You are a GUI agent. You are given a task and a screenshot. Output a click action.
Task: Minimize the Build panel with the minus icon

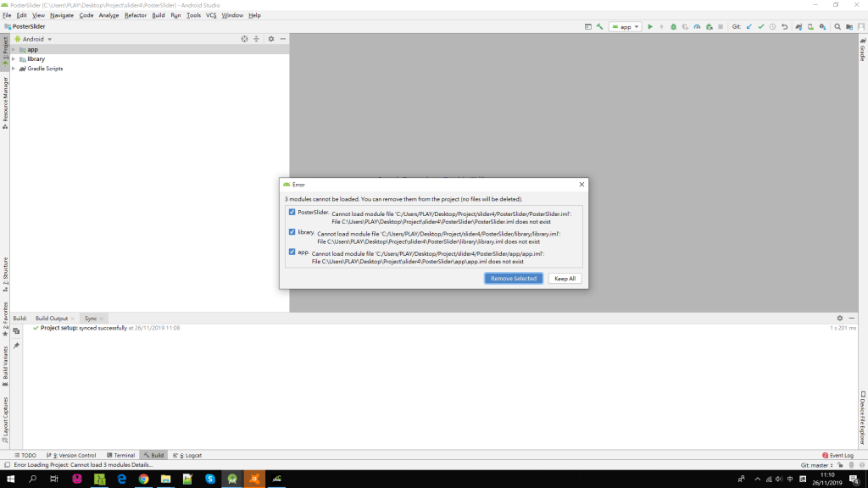[x=851, y=319]
